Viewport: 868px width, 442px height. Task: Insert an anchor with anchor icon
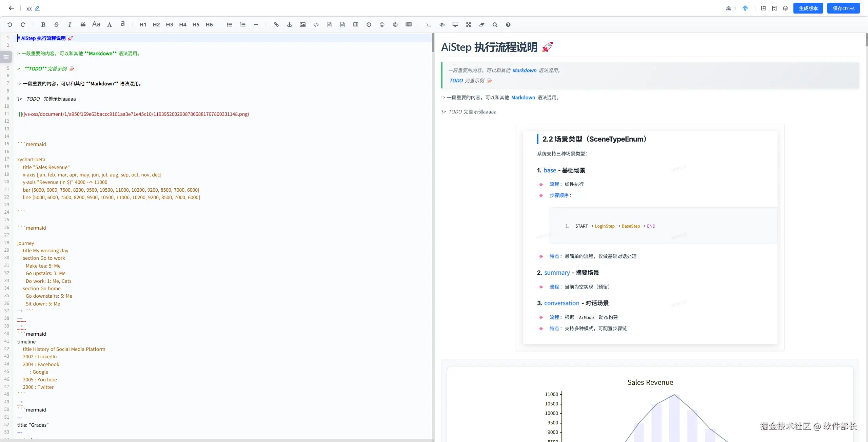289,24
